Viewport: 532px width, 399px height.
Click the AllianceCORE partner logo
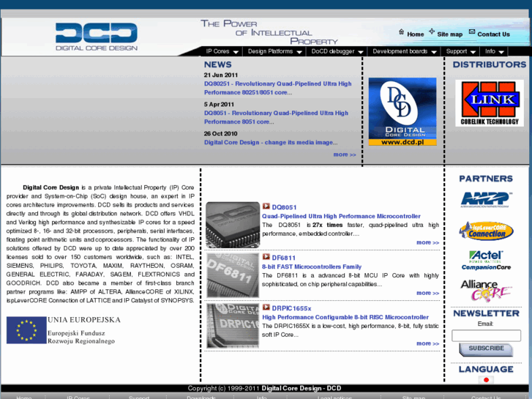click(x=486, y=290)
